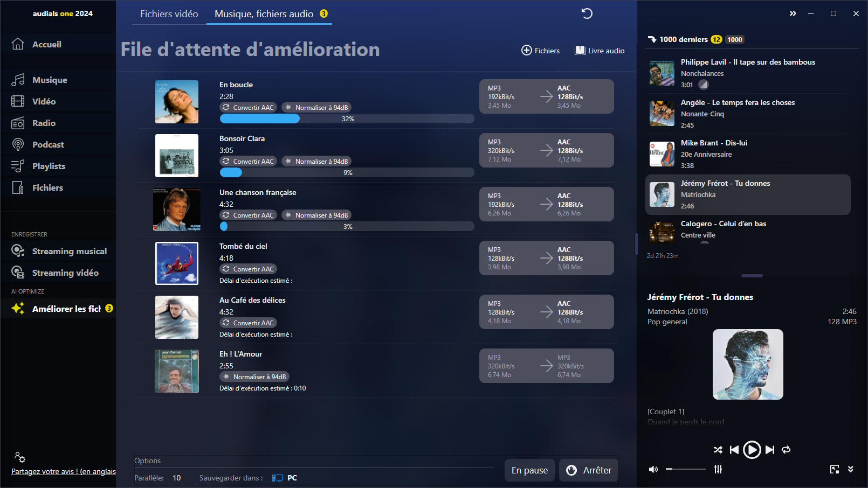Open format box for En boucle

click(547, 96)
